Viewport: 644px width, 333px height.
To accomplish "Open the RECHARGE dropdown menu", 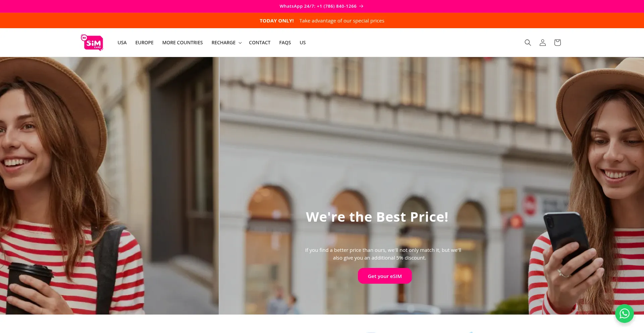I will click(x=226, y=43).
